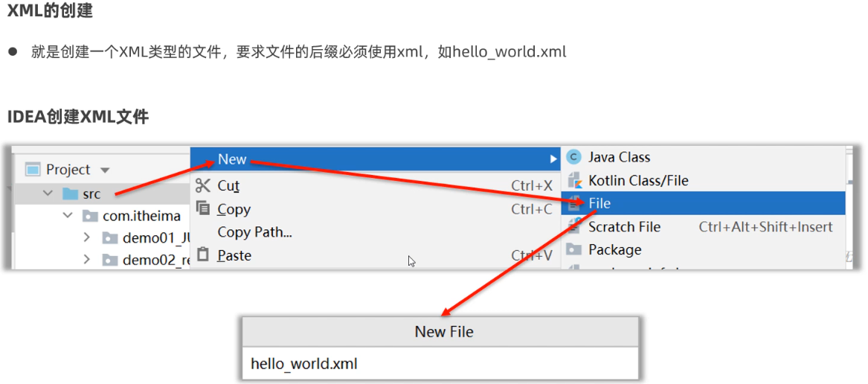This screenshot has width=868, height=384.
Task: Click the Package folder icon in submenu
Action: pyautogui.click(x=573, y=250)
